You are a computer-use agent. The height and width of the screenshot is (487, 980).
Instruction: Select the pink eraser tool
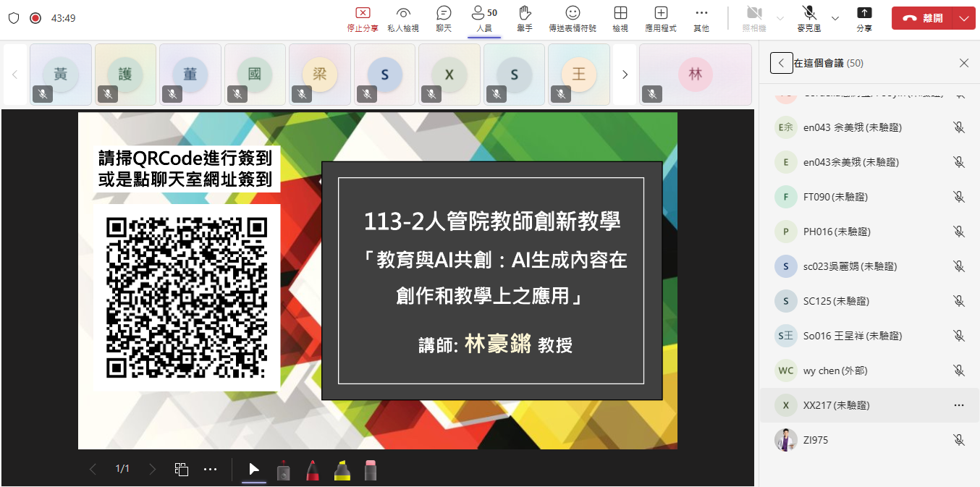pos(371,470)
